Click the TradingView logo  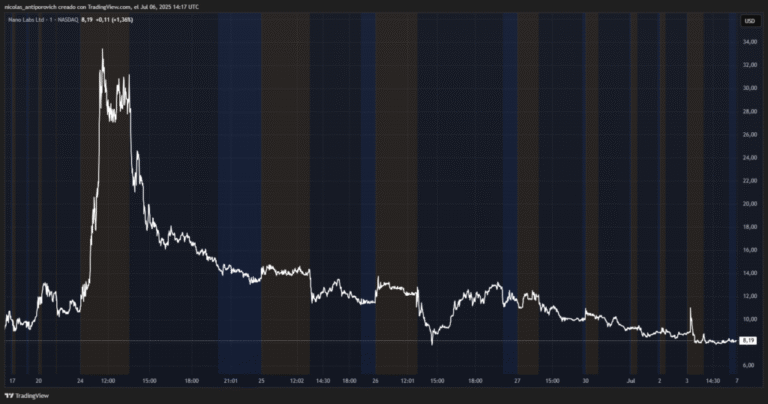(27, 396)
